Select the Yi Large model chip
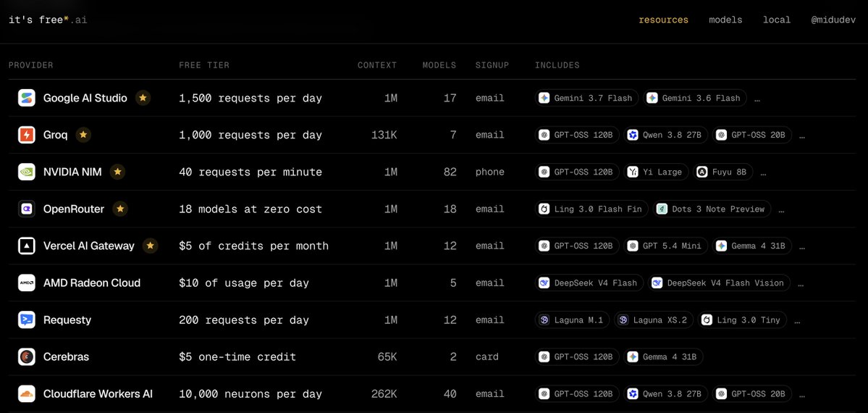Image resolution: width=868 pixels, height=413 pixels. pyautogui.click(x=656, y=172)
